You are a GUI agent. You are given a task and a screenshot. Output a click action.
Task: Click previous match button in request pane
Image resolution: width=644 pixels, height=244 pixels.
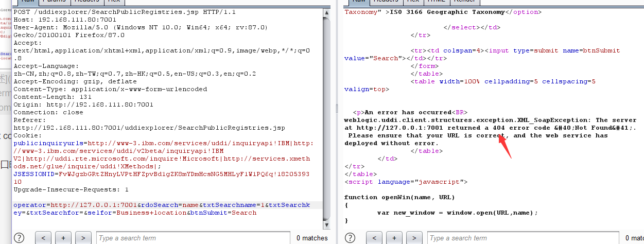(x=44, y=238)
